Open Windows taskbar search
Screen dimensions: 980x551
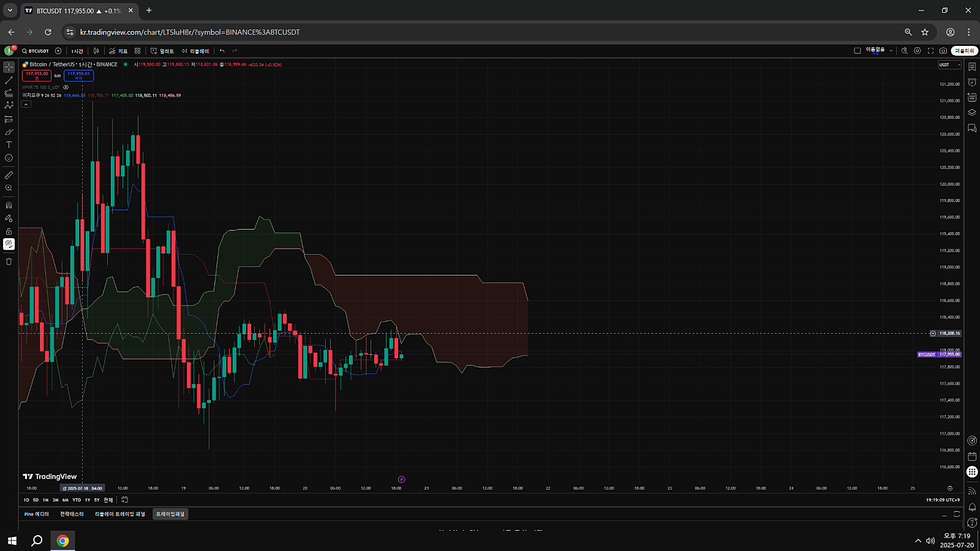(37, 541)
